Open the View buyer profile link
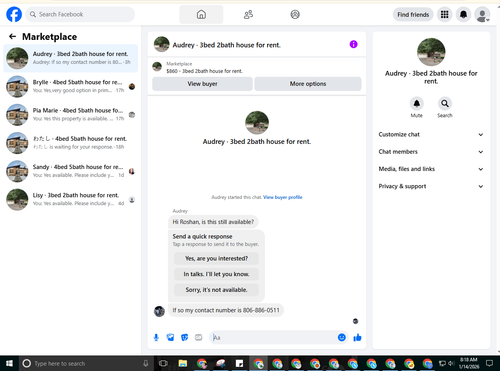500x371 pixels. click(283, 197)
